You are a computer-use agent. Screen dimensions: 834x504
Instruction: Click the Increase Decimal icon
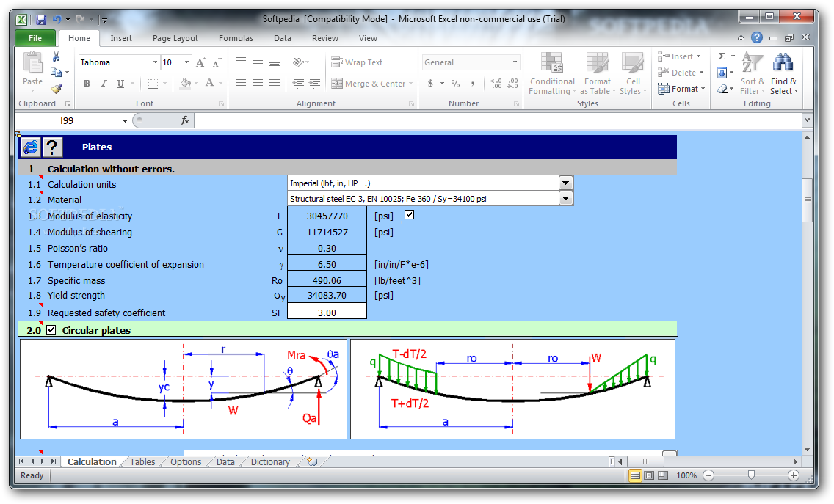point(496,84)
